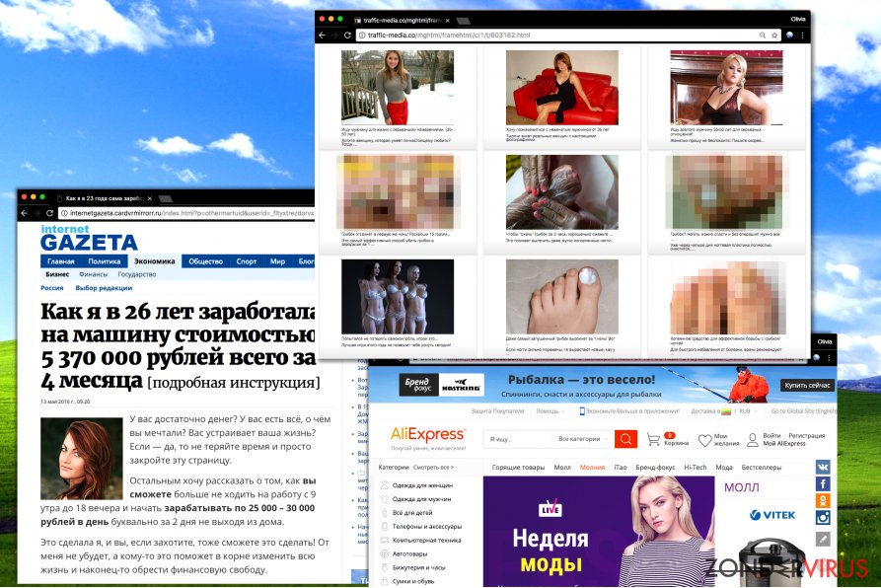Click the Государство subsection link

point(137,274)
